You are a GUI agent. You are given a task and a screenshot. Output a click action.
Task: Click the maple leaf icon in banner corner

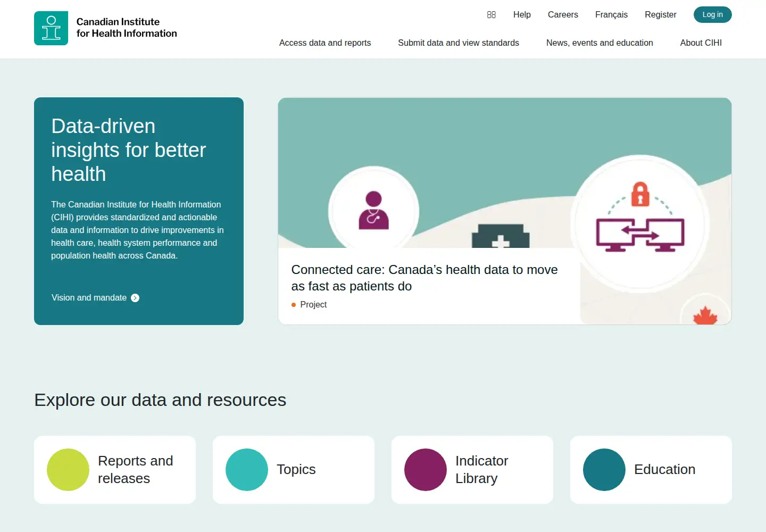705,315
